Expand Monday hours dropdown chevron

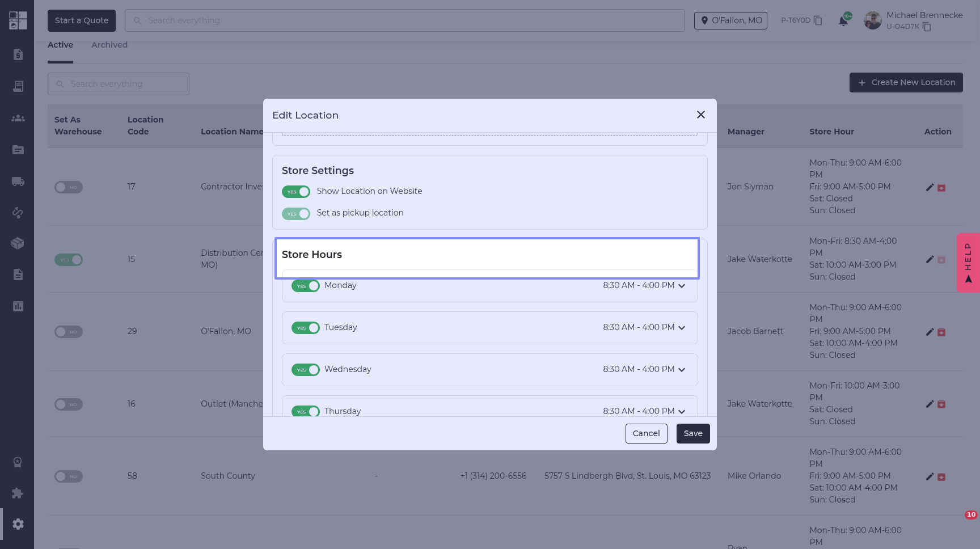pos(682,286)
